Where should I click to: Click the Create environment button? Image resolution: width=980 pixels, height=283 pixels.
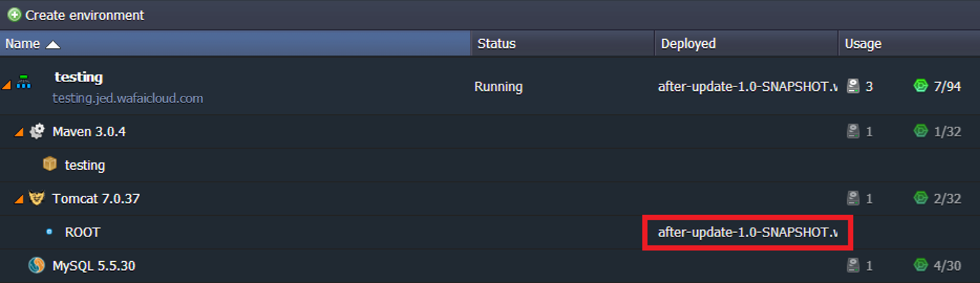tap(75, 15)
